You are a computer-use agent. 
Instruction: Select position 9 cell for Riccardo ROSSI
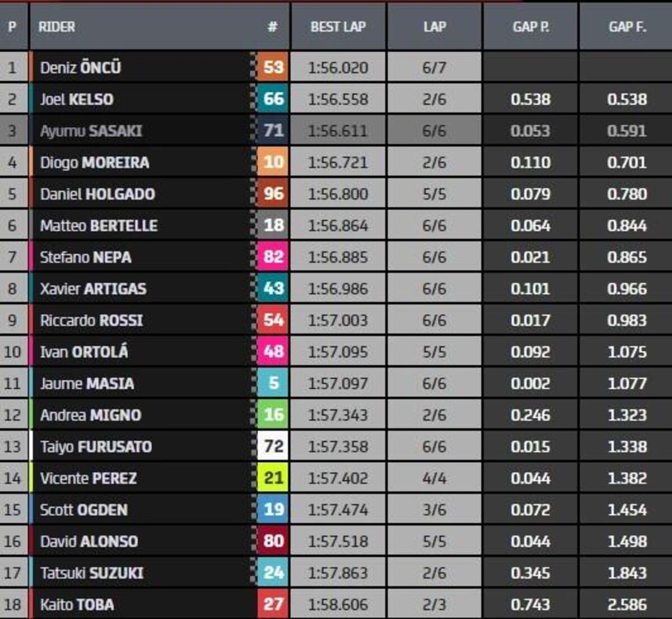point(12,320)
